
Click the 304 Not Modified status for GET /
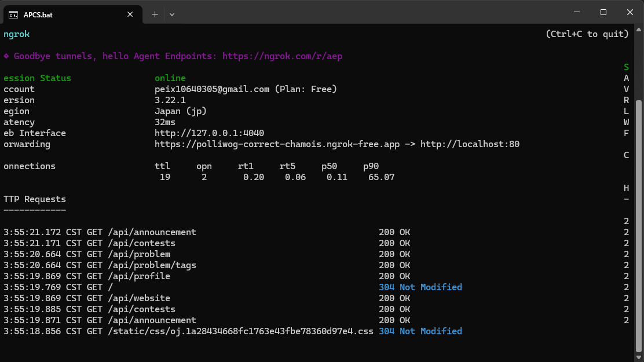click(x=420, y=287)
